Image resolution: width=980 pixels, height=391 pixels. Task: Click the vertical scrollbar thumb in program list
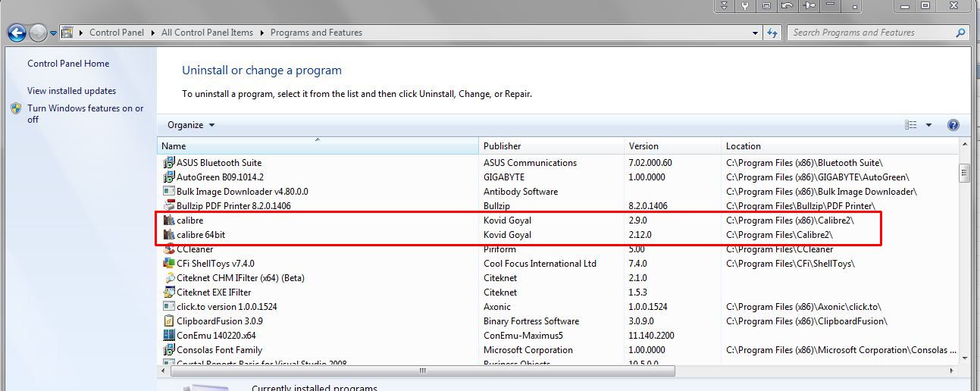964,174
